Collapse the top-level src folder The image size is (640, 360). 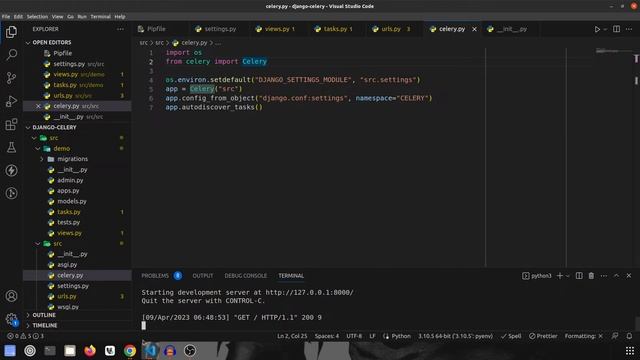tap(34, 138)
